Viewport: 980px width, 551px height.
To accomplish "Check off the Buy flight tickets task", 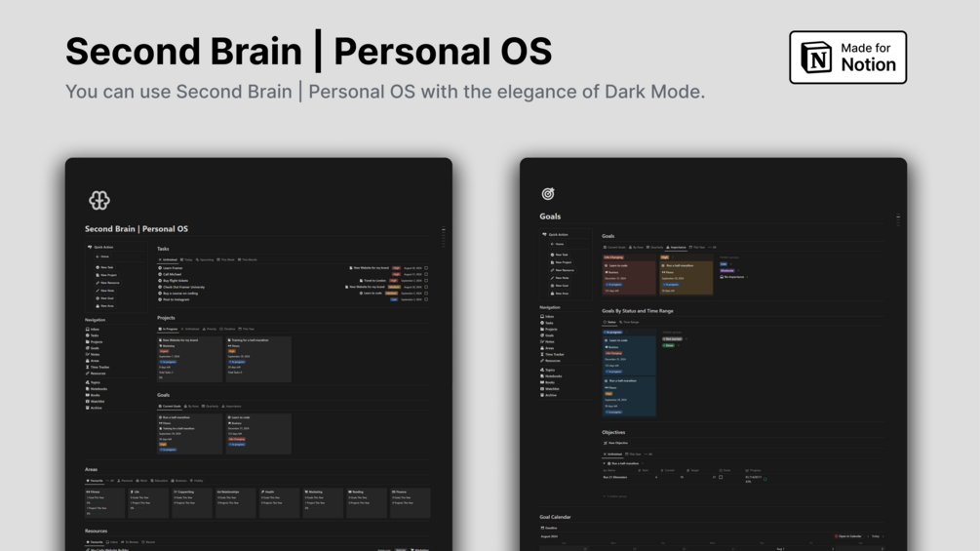I will pyautogui.click(x=426, y=281).
